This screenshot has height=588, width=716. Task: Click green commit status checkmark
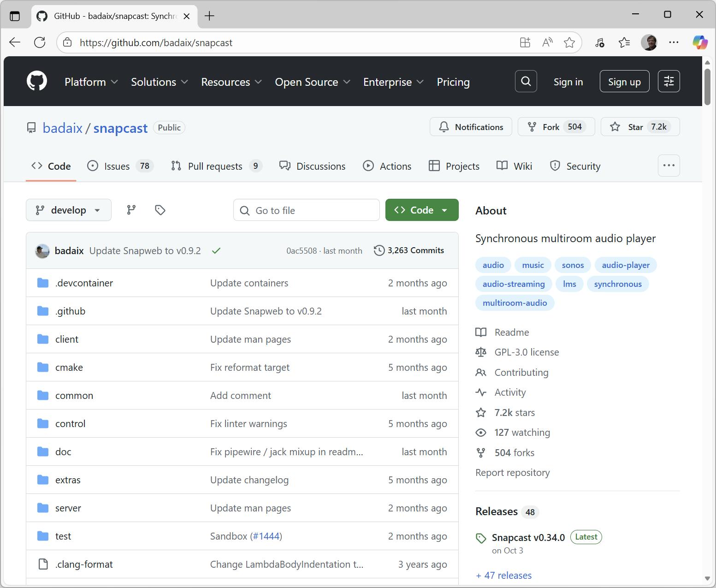[x=216, y=250]
